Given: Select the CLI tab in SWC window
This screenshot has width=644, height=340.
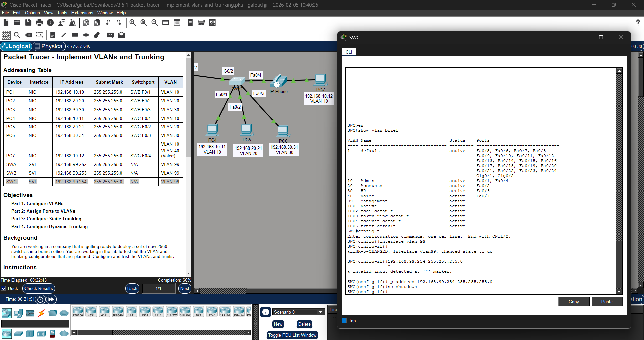Looking at the screenshot, I should click(349, 52).
